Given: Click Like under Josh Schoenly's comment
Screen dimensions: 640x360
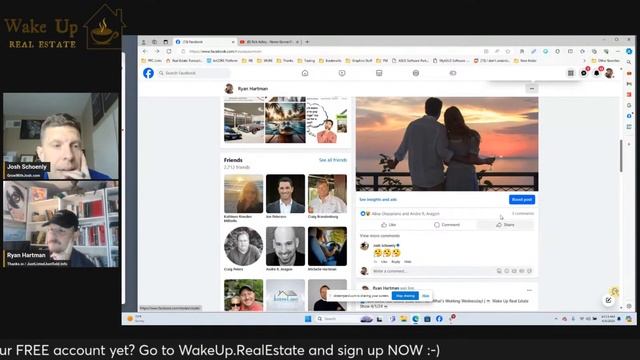Looking at the screenshot, I should click(384, 262).
